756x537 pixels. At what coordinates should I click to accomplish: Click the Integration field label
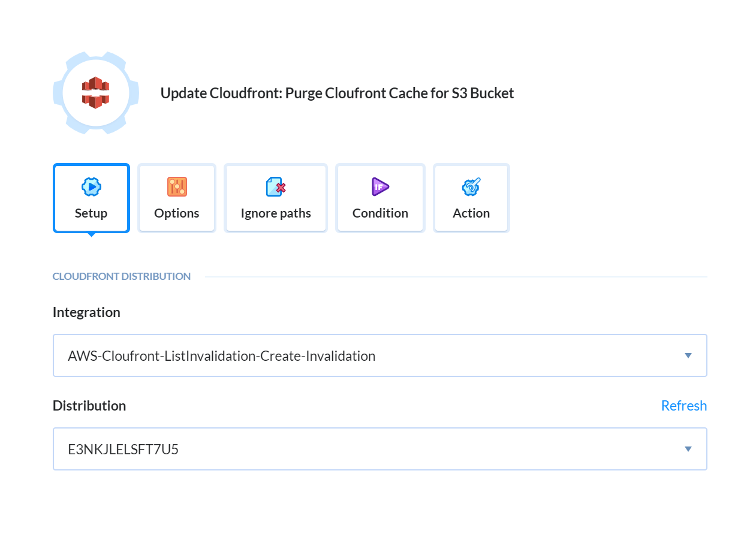(86, 312)
